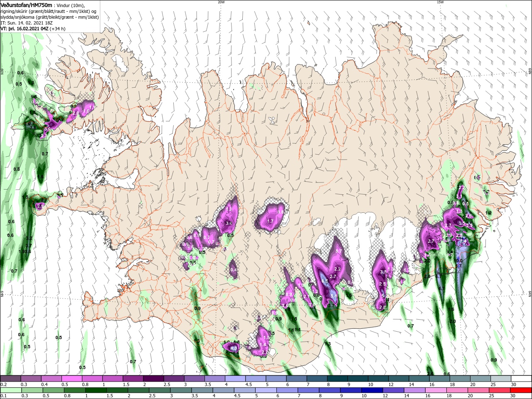Pick the 16 light pink swatch in the bottom scale
Viewport: 532px width, 399px height.
(x=436, y=390)
